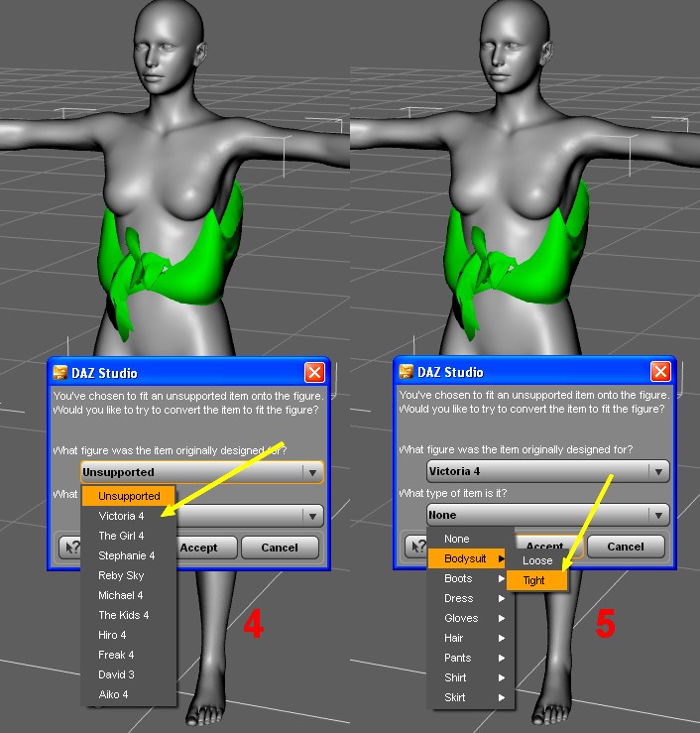Image resolution: width=700 pixels, height=733 pixels.
Task: Expand the Boots submenu
Action: [x=471, y=578]
